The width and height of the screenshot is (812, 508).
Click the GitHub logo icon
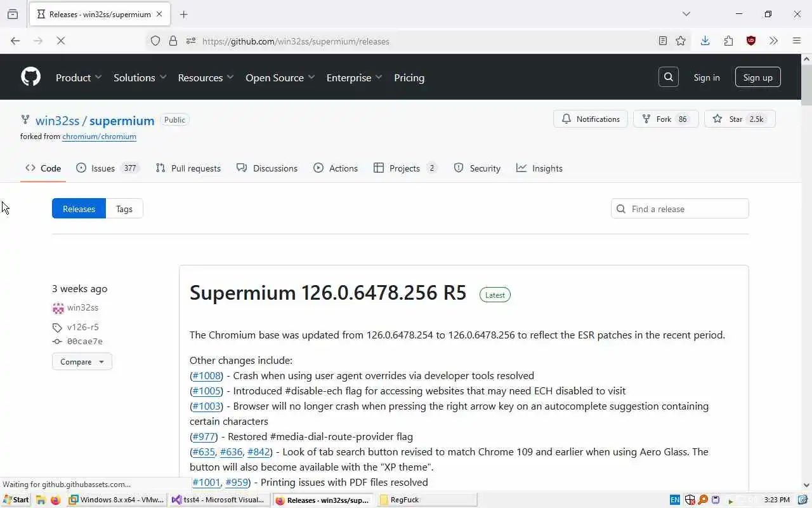tap(30, 77)
